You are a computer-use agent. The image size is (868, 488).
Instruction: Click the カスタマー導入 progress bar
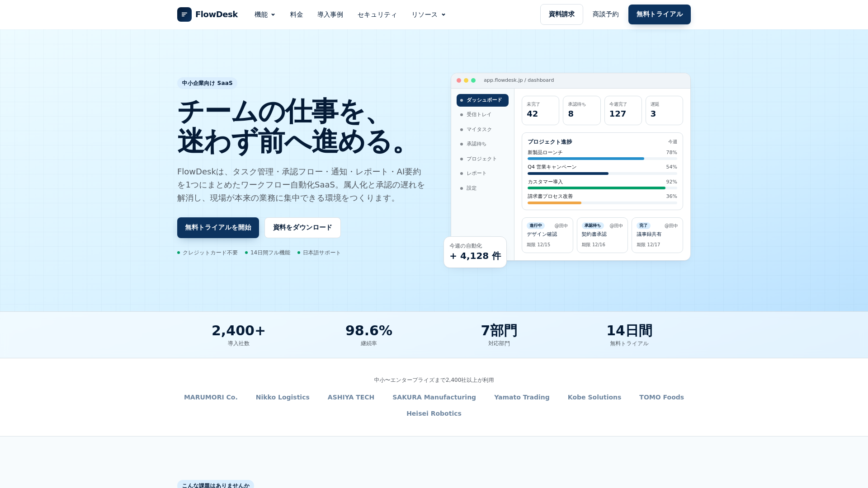pos(602,188)
